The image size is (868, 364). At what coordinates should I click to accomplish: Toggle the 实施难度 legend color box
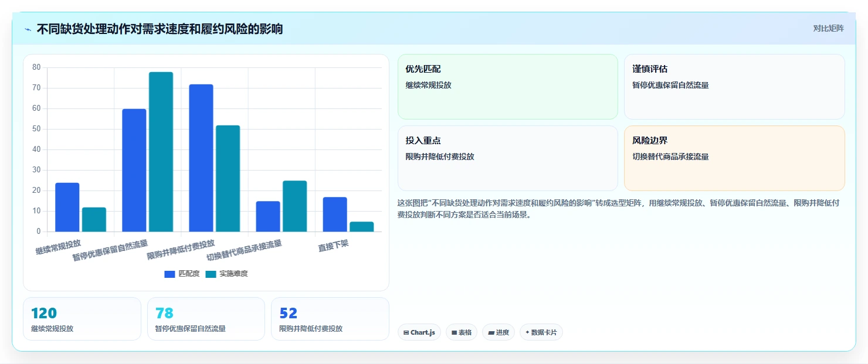211,274
